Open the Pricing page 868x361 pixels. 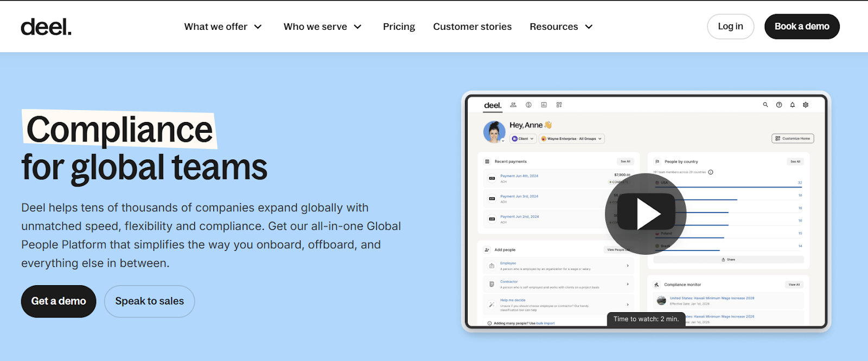pyautogui.click(x=399, y=27)
